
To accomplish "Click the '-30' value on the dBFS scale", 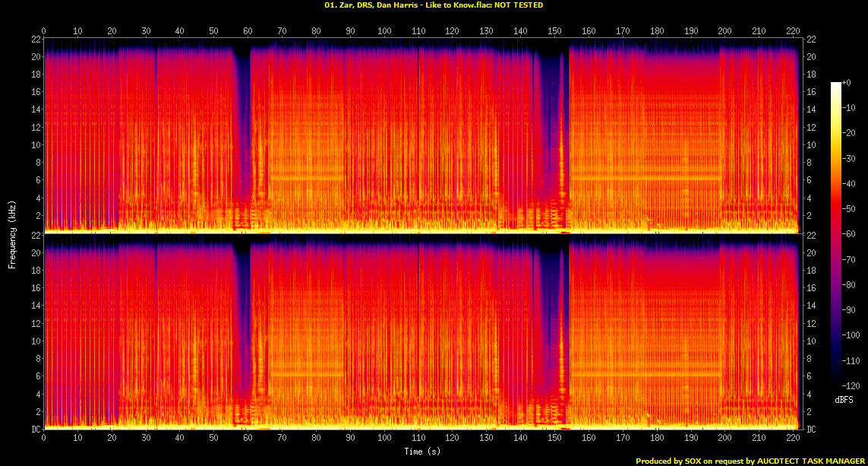I will coord(848,158).
